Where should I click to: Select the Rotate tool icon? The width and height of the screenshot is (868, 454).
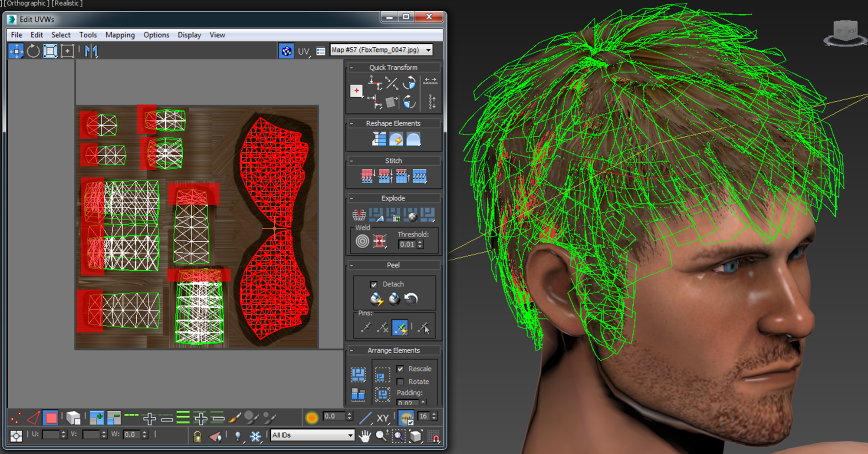point(33,51)
